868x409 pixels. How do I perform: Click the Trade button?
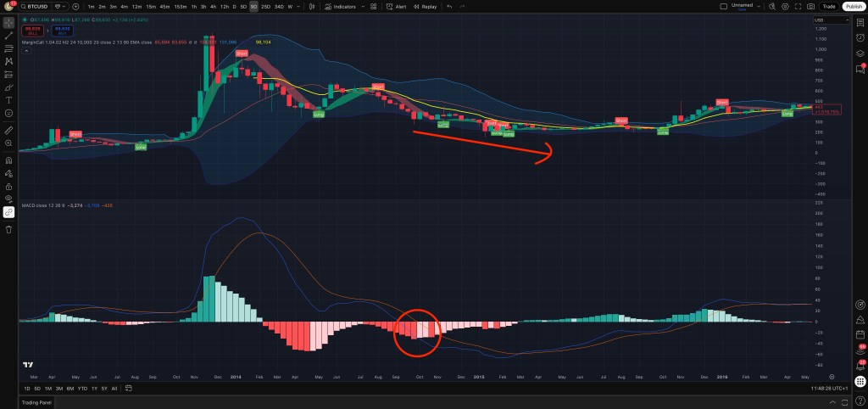coord(829,6)
